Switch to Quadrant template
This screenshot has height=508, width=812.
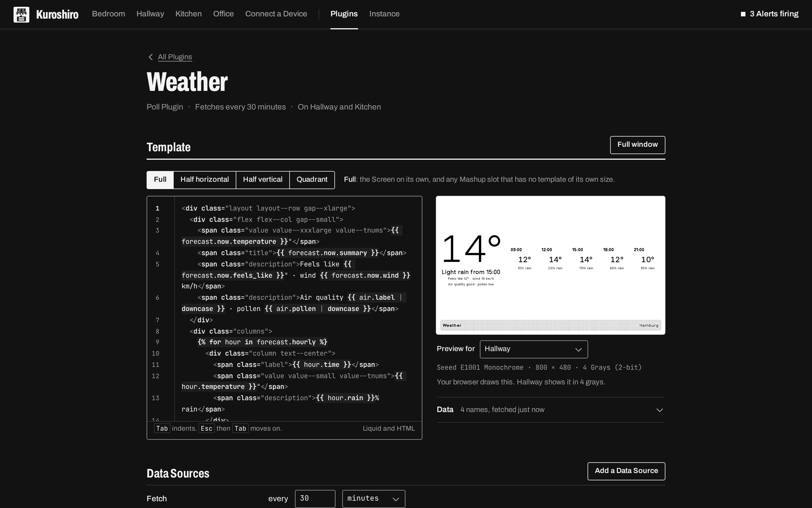tap(312, 180)
